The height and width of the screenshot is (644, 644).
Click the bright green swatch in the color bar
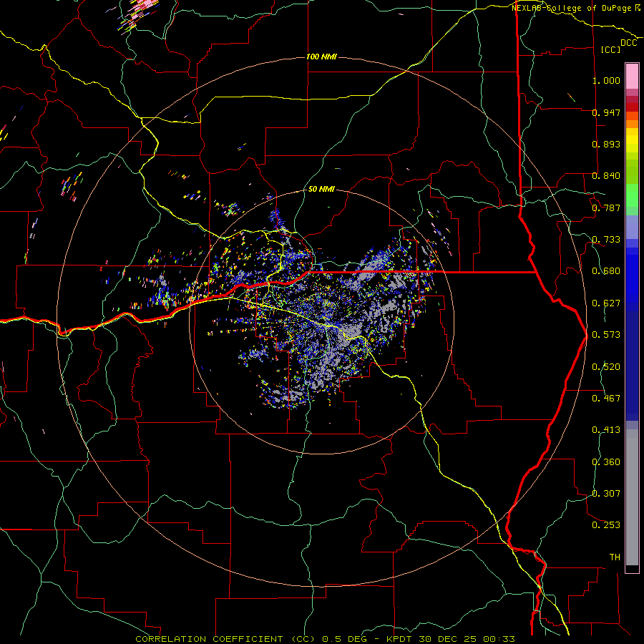632,195
